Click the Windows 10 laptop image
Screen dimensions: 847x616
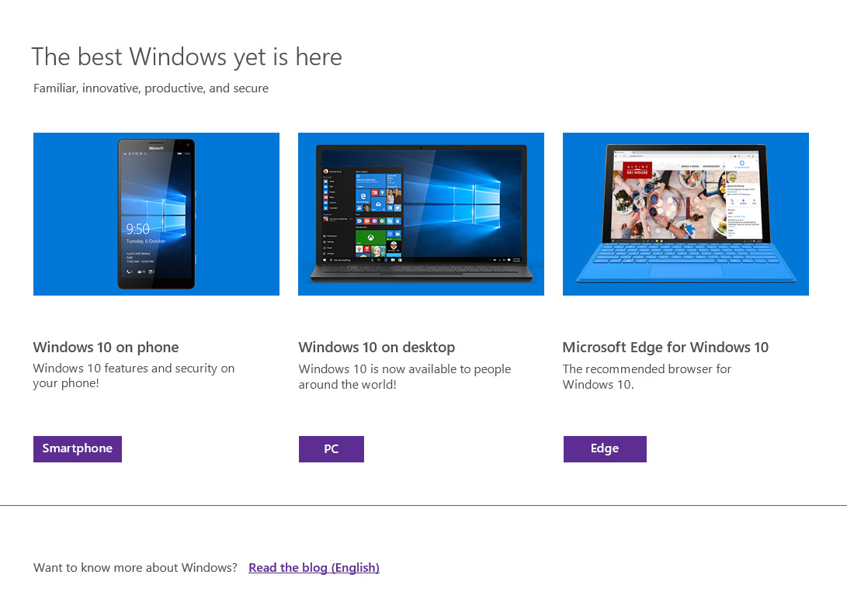point(421,214)
